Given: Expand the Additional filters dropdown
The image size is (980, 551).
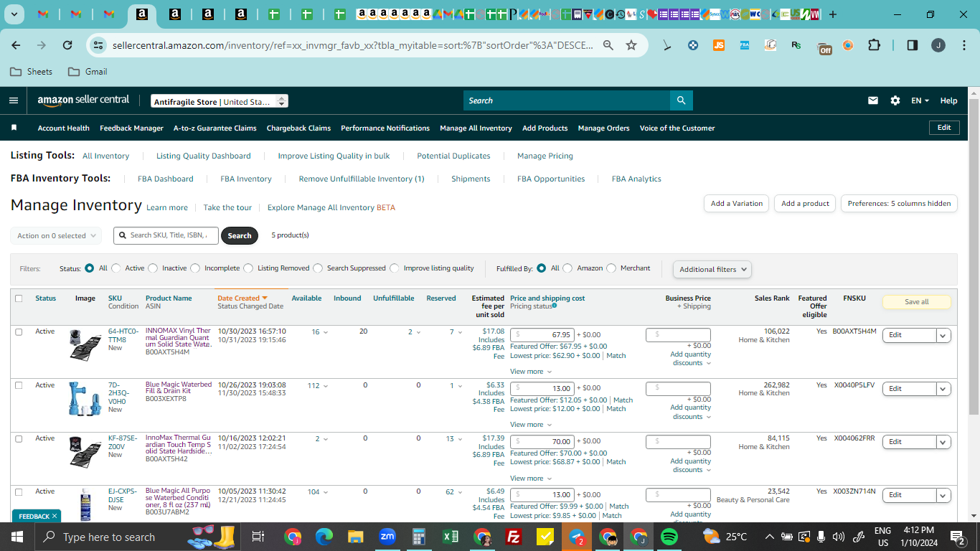Looking at the screenshot, I should (x=712, y=270).
